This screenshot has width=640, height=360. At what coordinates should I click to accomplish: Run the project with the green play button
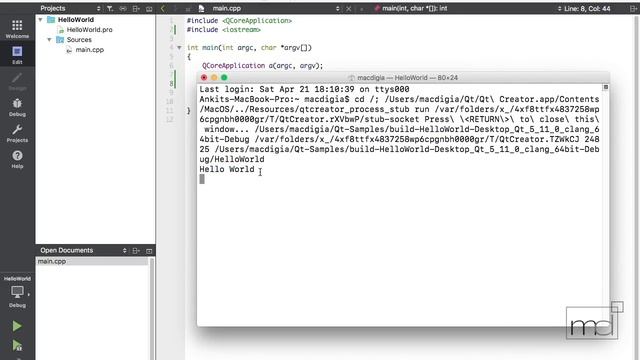pos(17,326)
